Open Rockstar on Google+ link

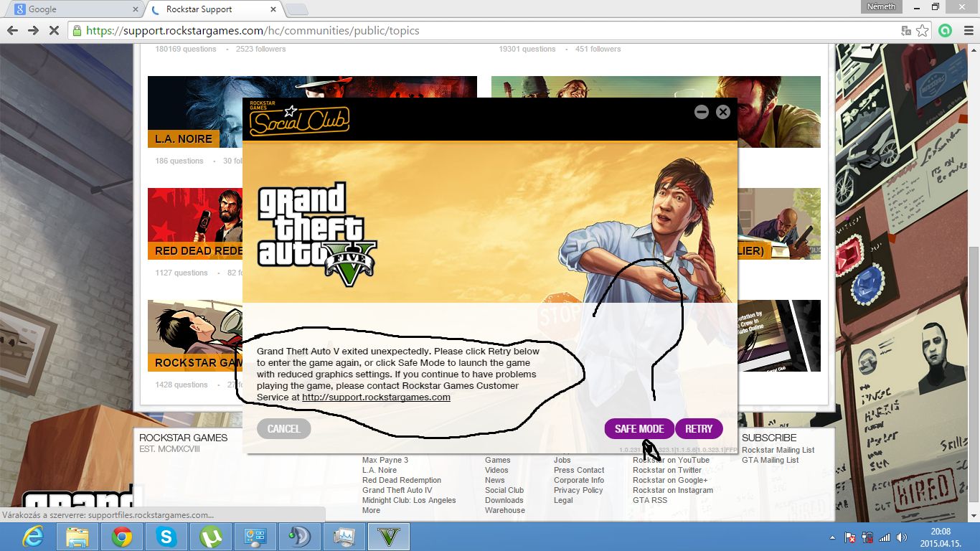click(x=670, y=480)
